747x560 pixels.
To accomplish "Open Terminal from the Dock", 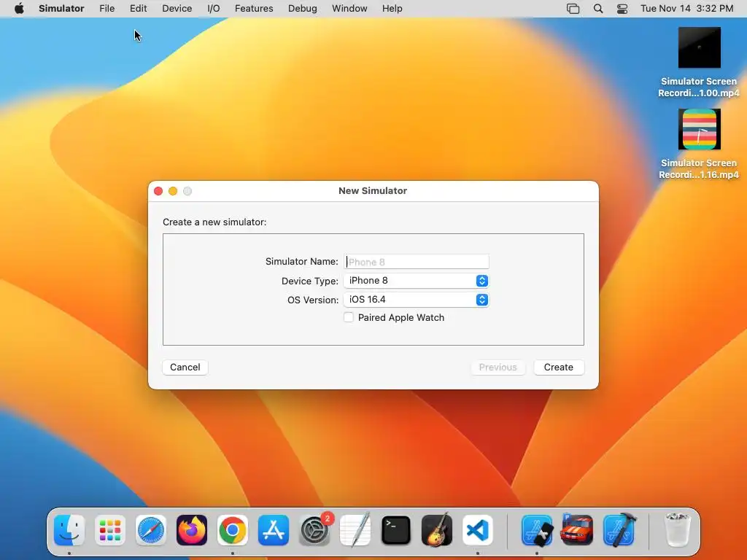I will (x=396, y=530).
